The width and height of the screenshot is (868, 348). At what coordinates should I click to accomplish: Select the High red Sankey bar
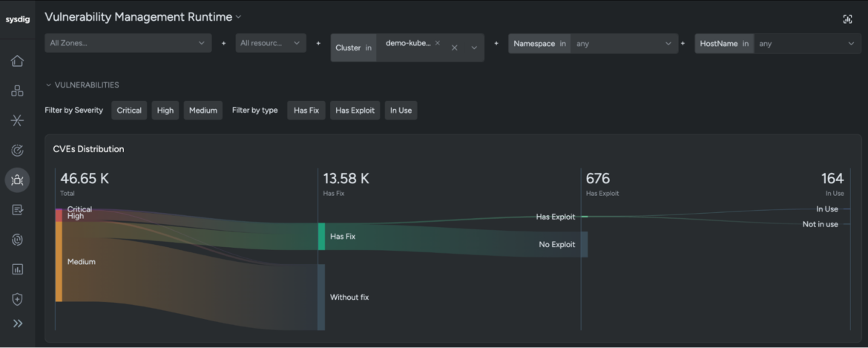tap(59, 216)
